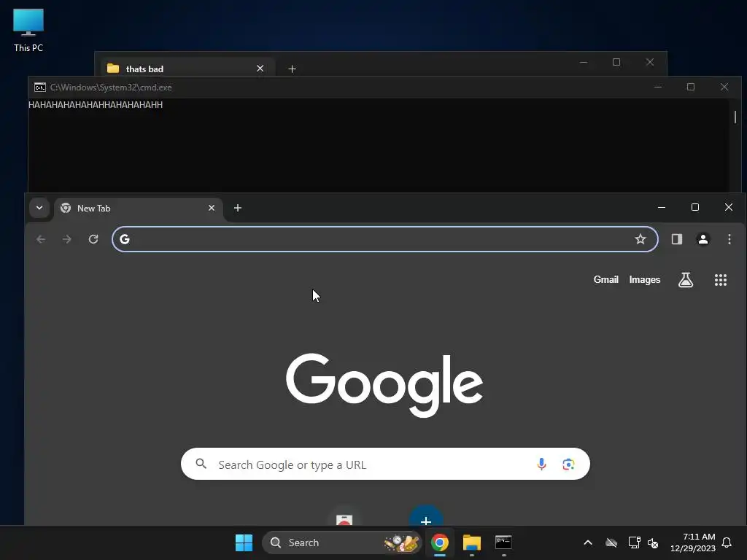
Task: Click the muted volume tray icon
Action: click(x=653, y=542)
